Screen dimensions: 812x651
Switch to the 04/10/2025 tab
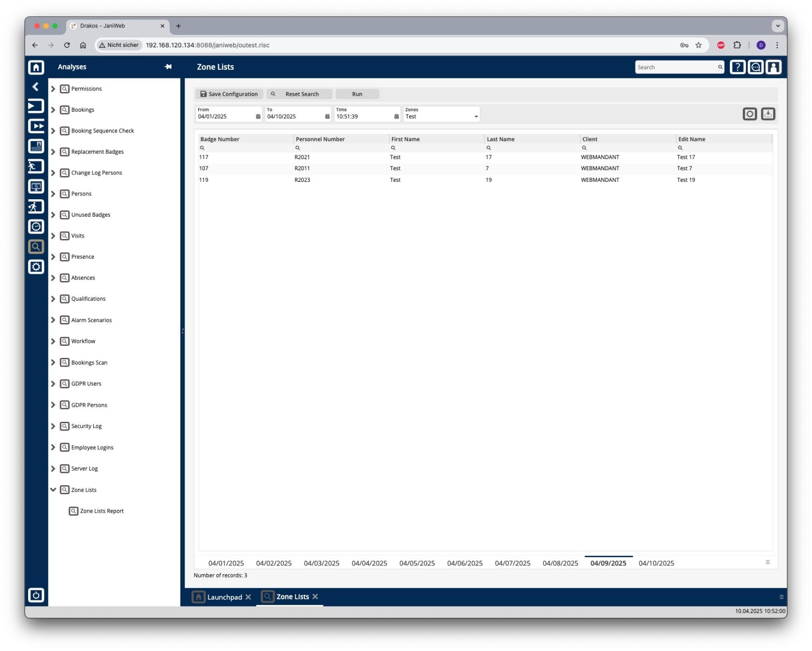point(656,563)
